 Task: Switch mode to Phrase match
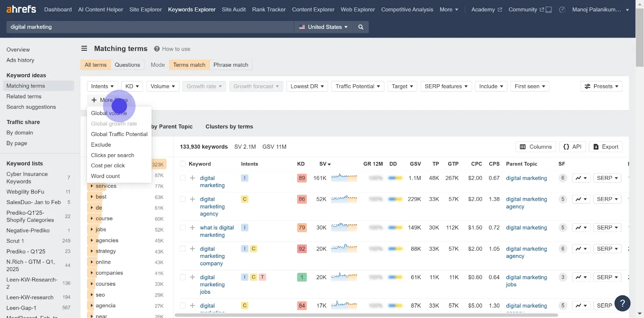coord(231,64)
